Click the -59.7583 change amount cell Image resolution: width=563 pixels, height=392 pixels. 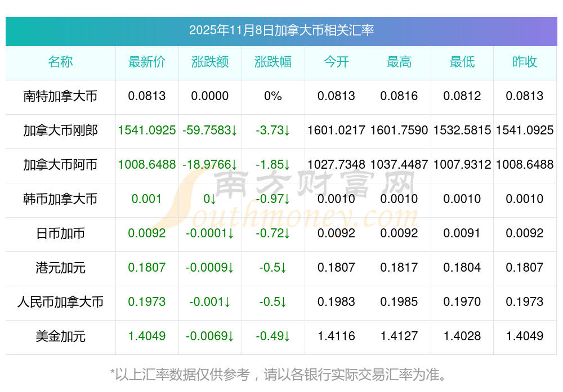click(210, 130)
